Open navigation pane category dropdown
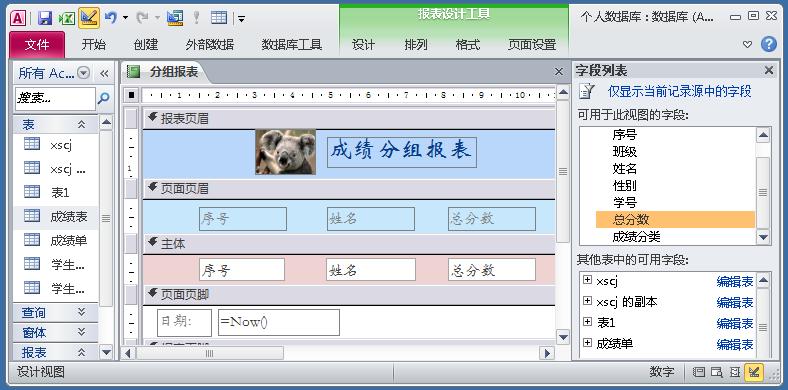The width and height of the screenshot is (788, 390). (84, 73)
